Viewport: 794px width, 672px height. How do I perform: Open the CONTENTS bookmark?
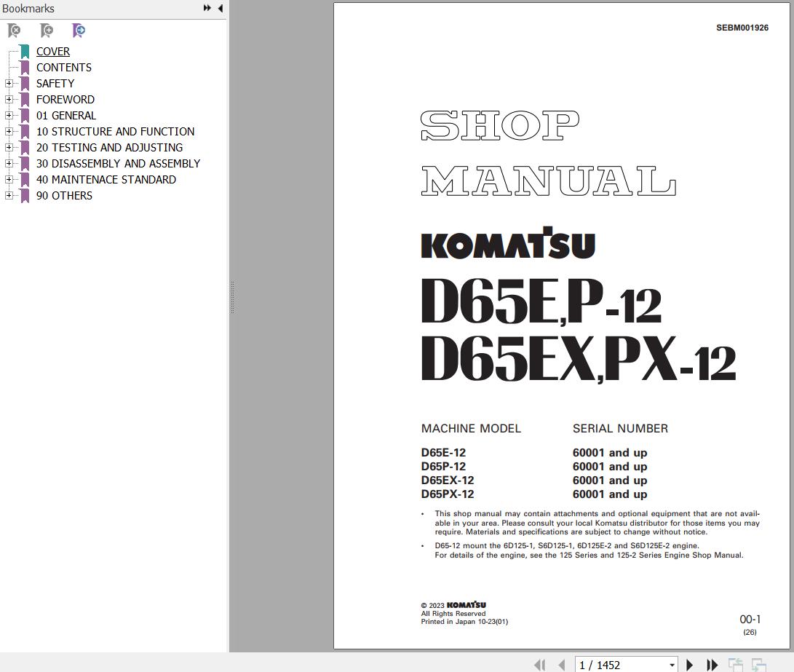click(64, 68)
